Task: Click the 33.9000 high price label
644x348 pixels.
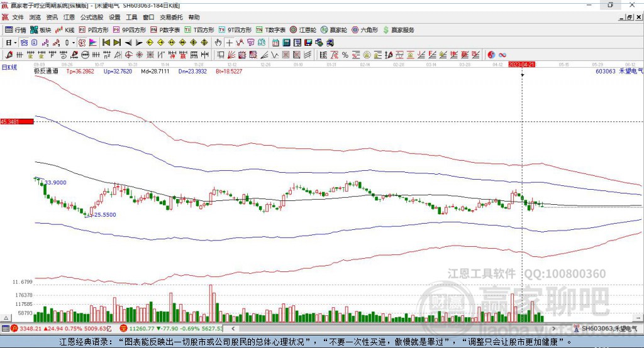Action: 55,183
